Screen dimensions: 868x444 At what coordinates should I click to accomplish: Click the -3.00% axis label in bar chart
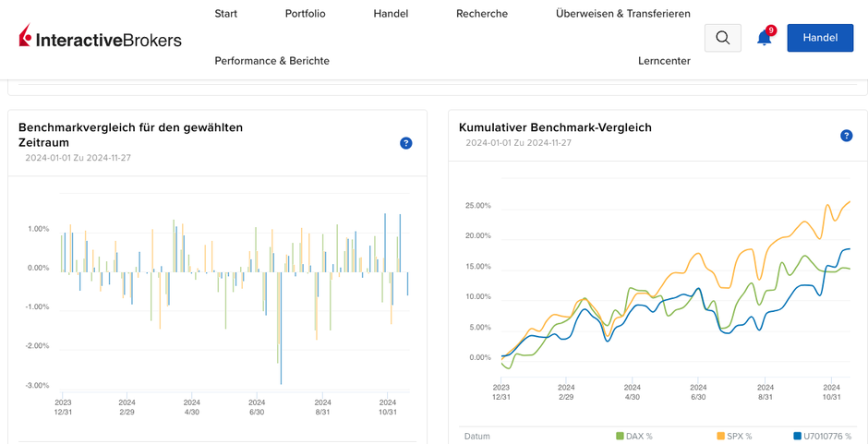coord(38,385)
